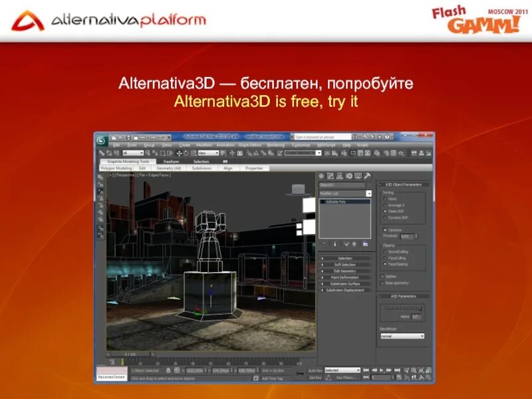Open the BlendMode normal dropdown
532x399 pixels.
(402, 336)
